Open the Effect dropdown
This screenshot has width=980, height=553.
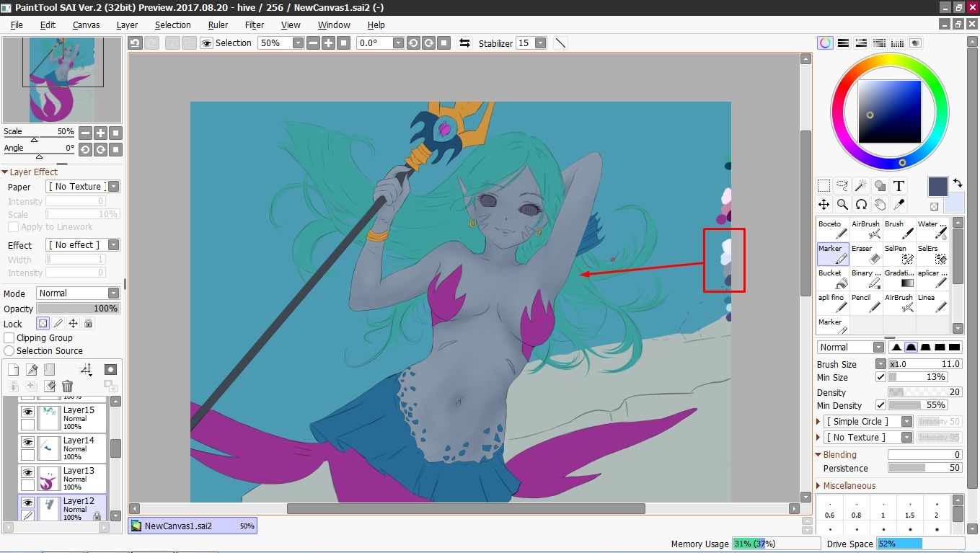(x=113, y=245)
